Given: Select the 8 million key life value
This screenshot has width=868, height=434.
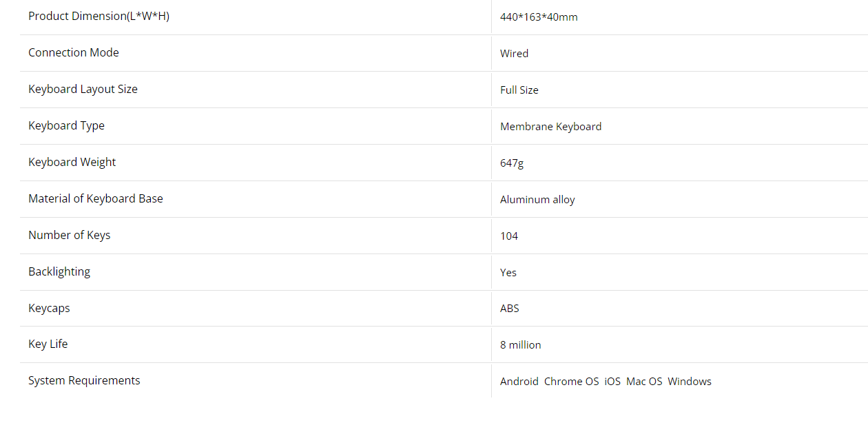Looking at the screenshot, I should point(520,345).
